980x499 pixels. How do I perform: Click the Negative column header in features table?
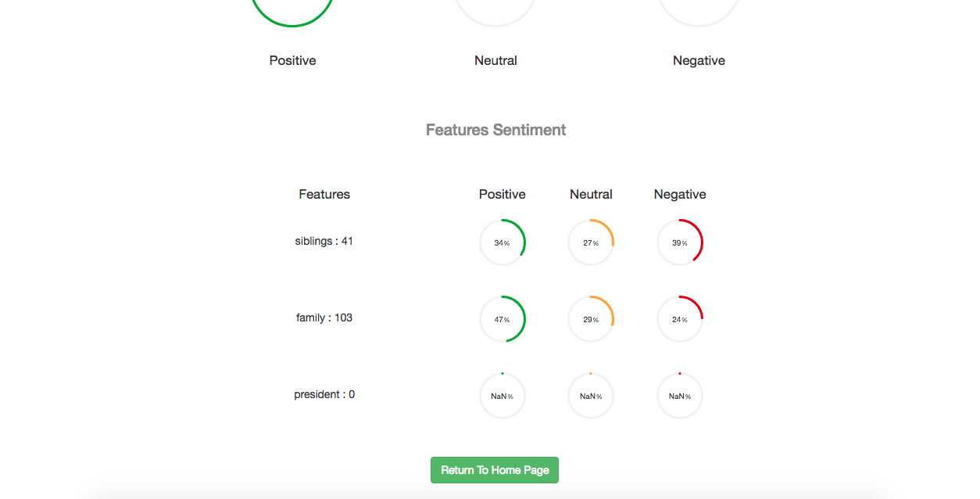(x=680, y=194)
